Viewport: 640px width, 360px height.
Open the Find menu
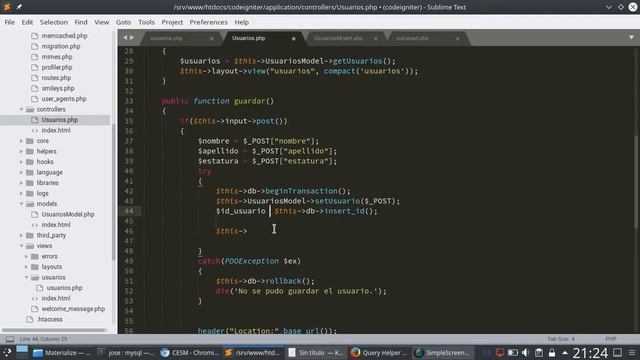click(81, 22)
